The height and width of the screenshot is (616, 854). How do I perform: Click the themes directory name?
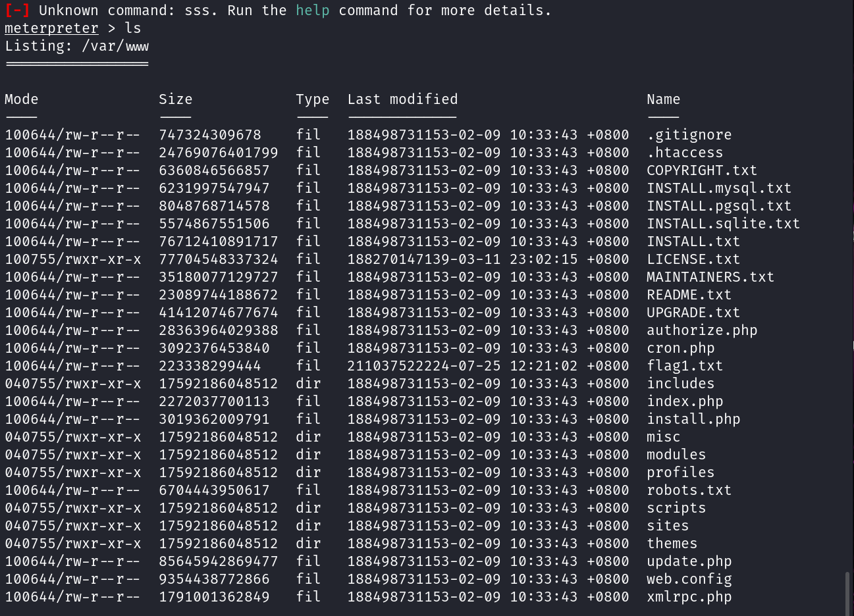point(672,544)
